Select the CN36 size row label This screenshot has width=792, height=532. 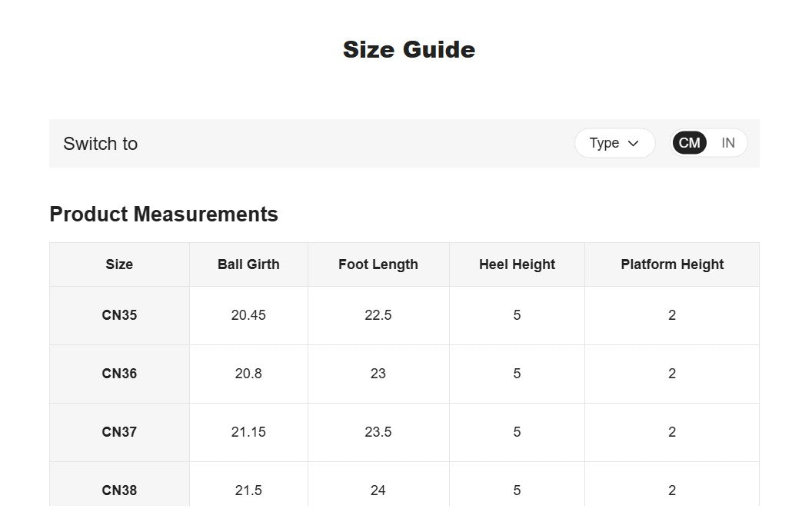pyautogui.click(x=119, y=374)
